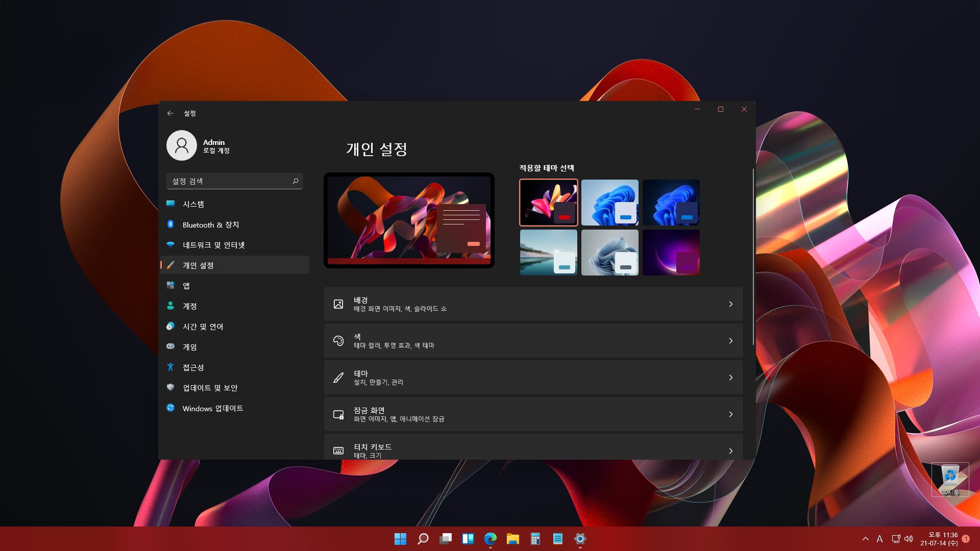Open 잠금 화면 settings row
The height and width of the screenshot is (551, 980).
(533, 414)
